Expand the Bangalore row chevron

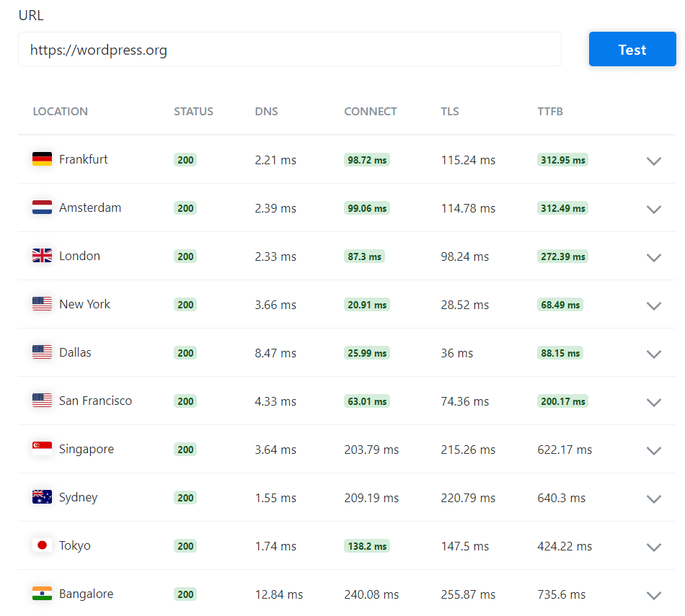point(653,595)
